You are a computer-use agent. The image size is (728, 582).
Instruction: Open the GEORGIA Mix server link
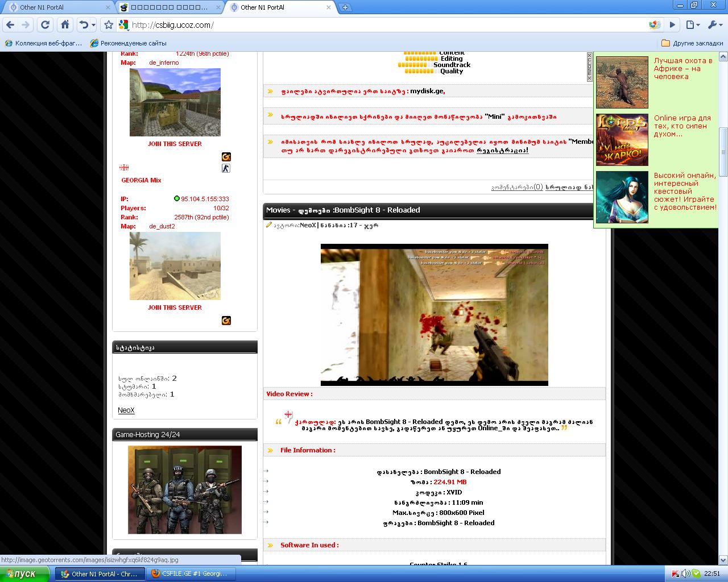click(141, 180)
